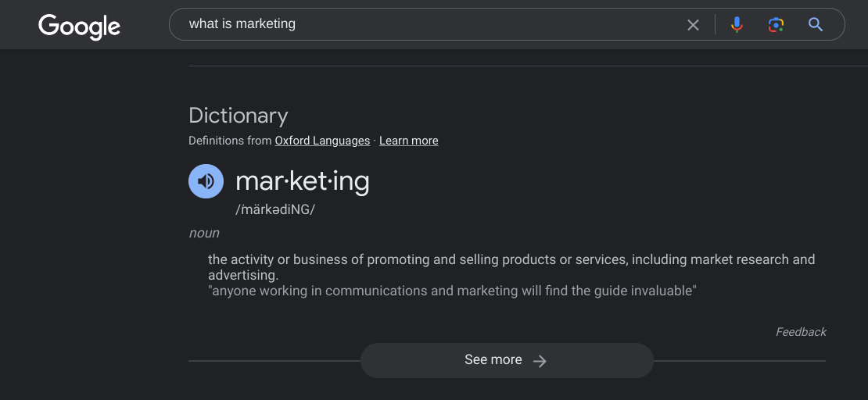Click the quoted example sentence about communications
This screenshot has height=400, width=868.
452,291
